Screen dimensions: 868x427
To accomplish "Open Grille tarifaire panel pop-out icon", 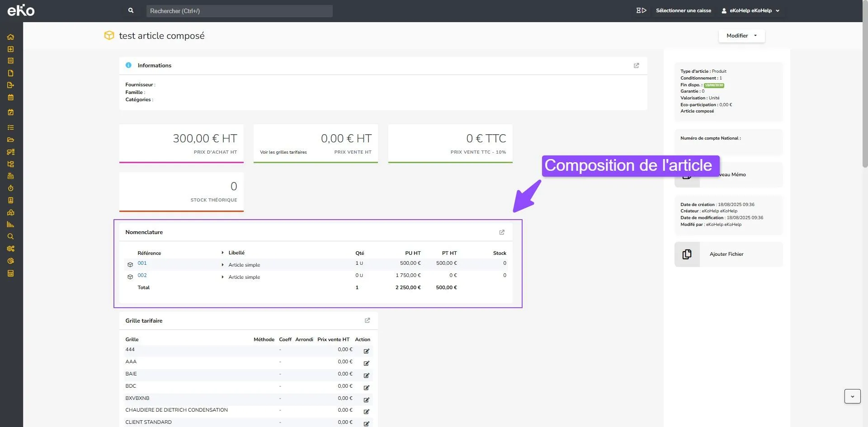I will tap(367, 320).
